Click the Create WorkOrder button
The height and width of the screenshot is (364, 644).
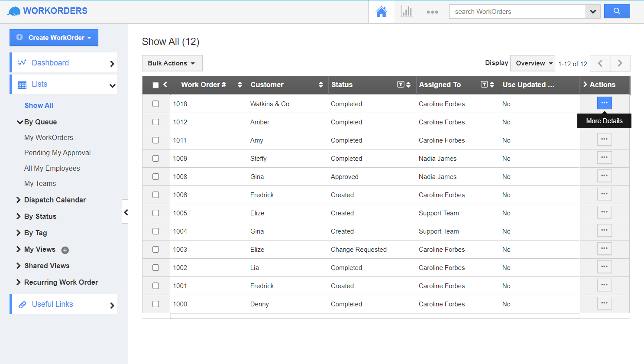pyautogui.click(x=54, y=38)
